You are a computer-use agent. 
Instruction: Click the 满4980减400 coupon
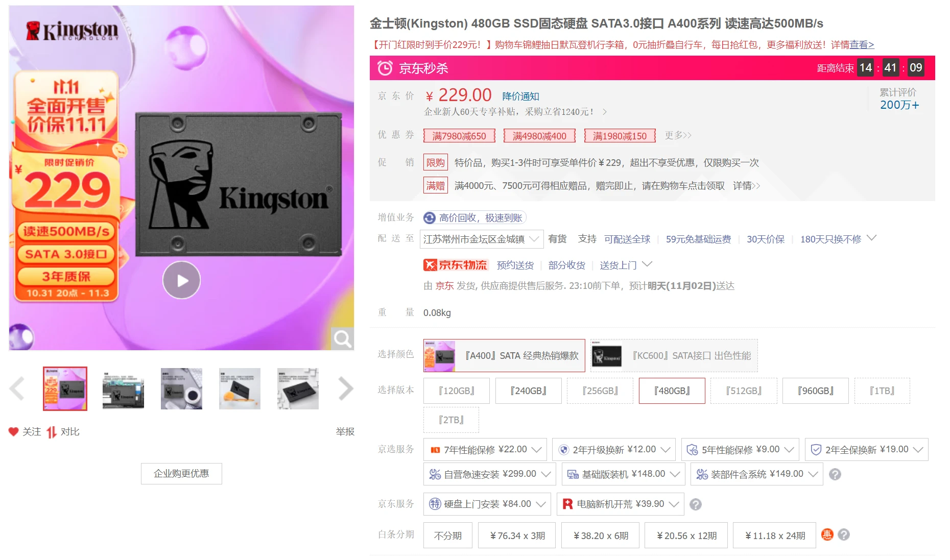coord(539,136)
